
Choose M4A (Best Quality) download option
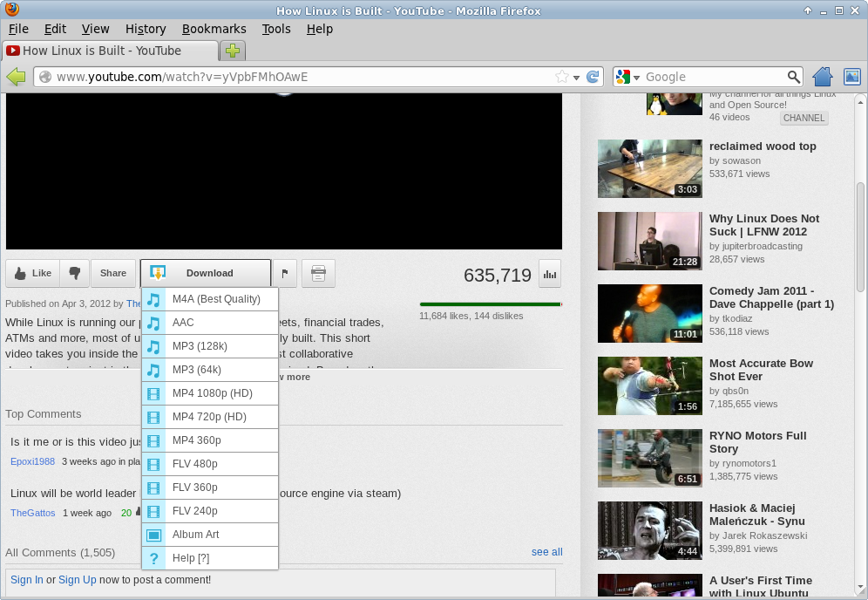[210, 299]
